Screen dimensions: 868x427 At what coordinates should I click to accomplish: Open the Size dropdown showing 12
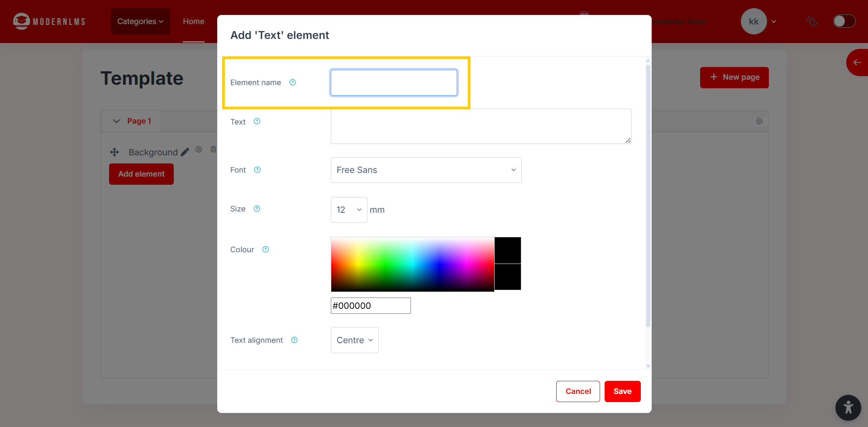coord(349,210)
